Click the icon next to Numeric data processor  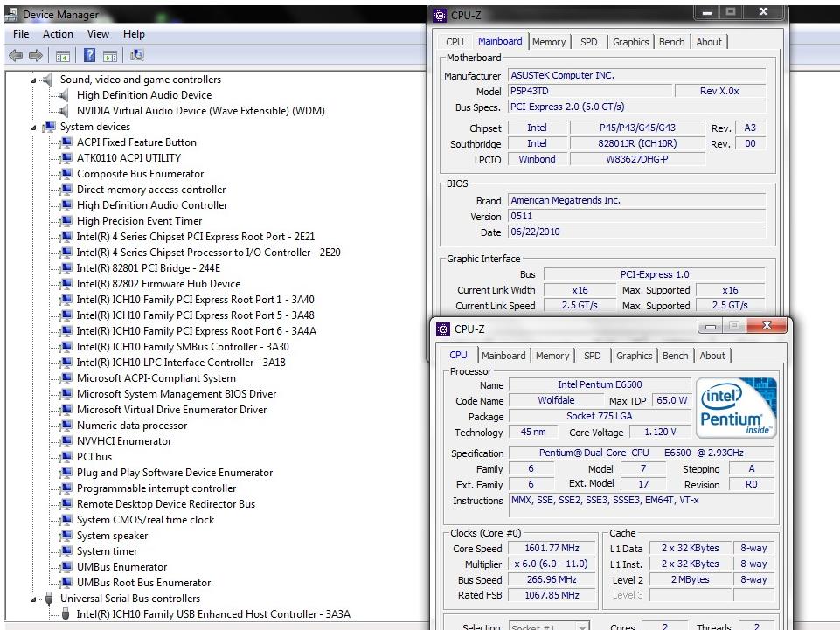(x=66, y=426)
